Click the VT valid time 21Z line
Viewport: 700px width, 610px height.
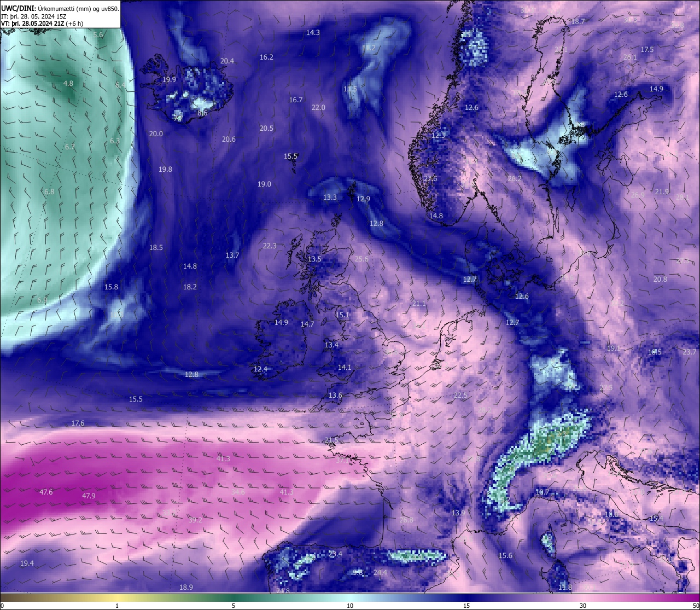42,24
